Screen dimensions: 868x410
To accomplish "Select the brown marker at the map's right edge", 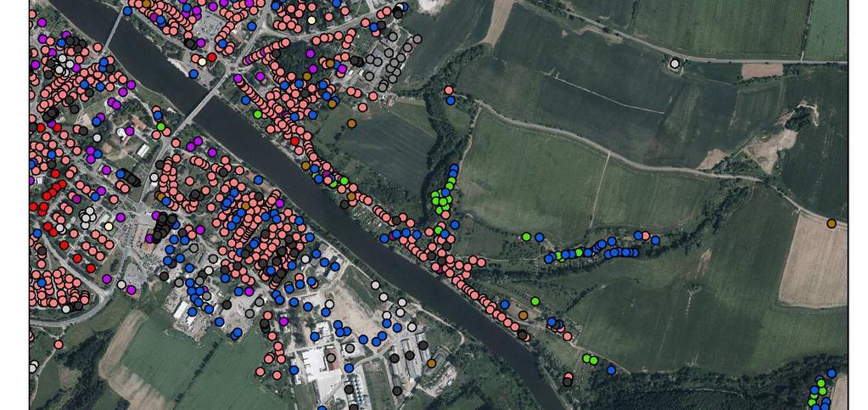I will (x=831, y=223).
